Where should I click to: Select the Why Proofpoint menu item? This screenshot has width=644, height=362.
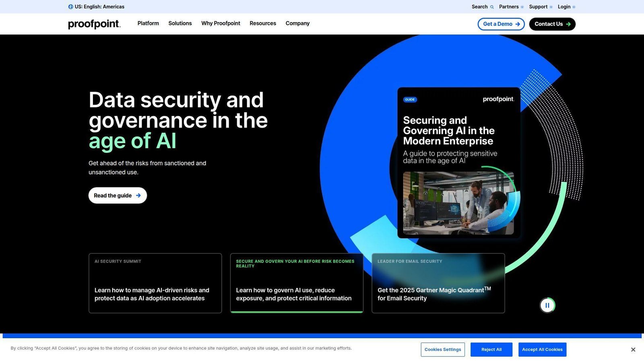221,23
